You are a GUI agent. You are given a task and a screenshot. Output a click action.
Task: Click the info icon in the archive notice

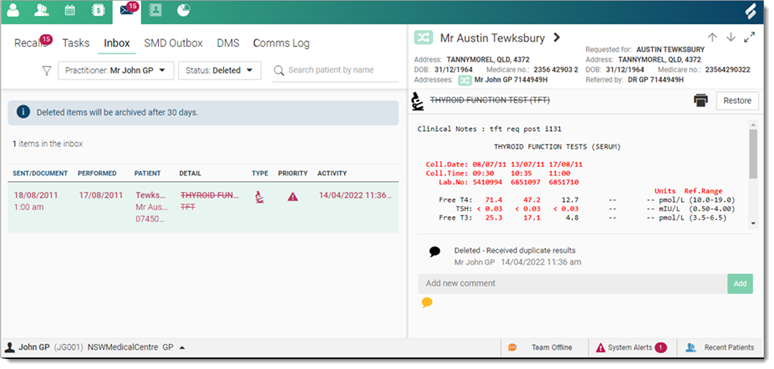point(23,112)
